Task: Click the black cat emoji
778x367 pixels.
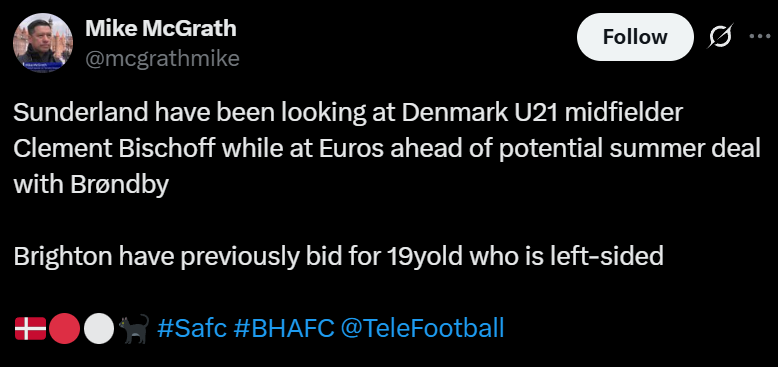Action: click(x=134, y=328)
